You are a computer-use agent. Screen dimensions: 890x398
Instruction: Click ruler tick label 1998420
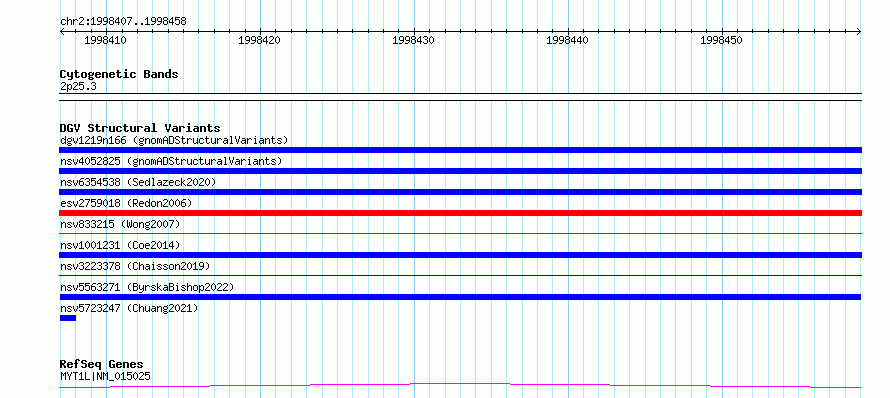[x=259, y=40]
